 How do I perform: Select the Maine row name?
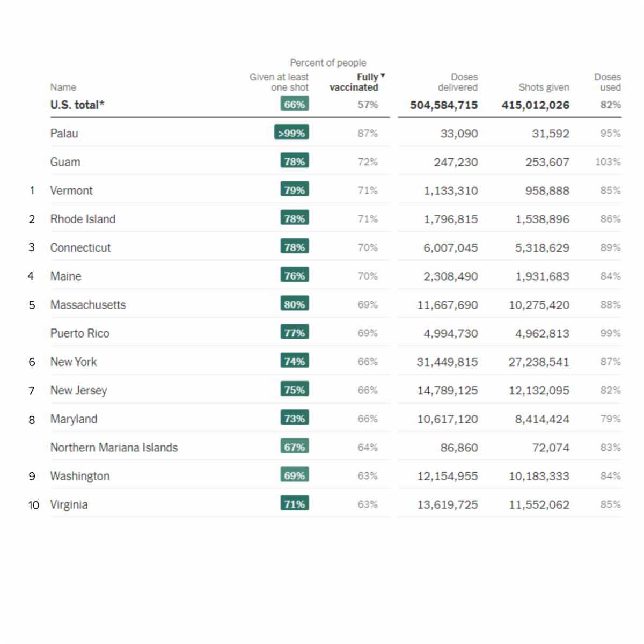(66, 276)
